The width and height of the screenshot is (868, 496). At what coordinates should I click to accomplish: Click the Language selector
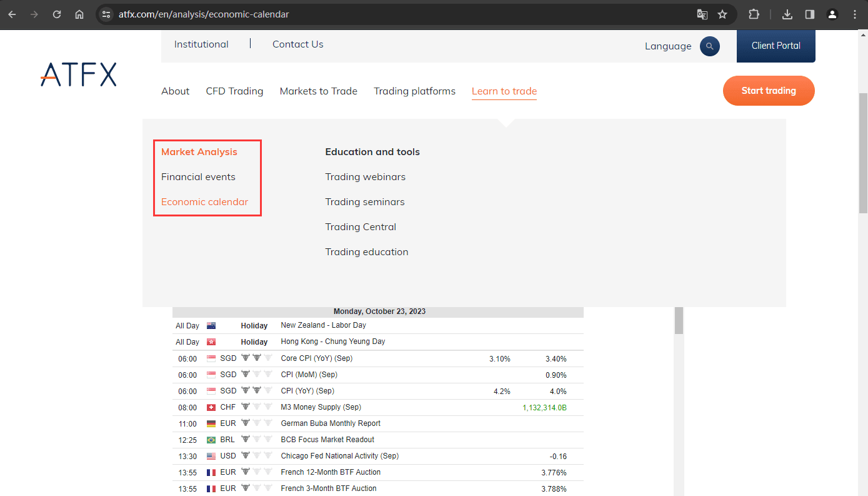668,46
